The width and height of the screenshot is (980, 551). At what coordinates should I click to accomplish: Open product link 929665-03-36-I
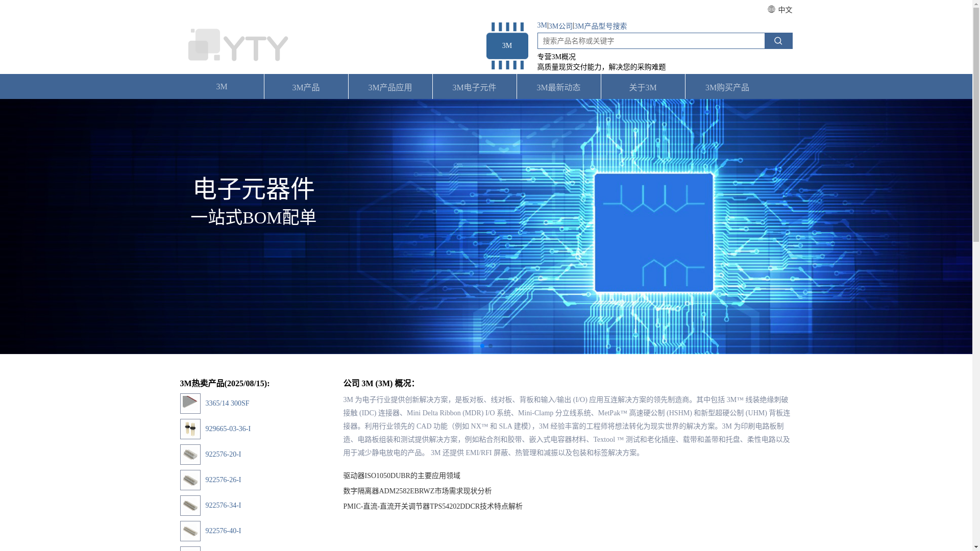click(228, 429)
